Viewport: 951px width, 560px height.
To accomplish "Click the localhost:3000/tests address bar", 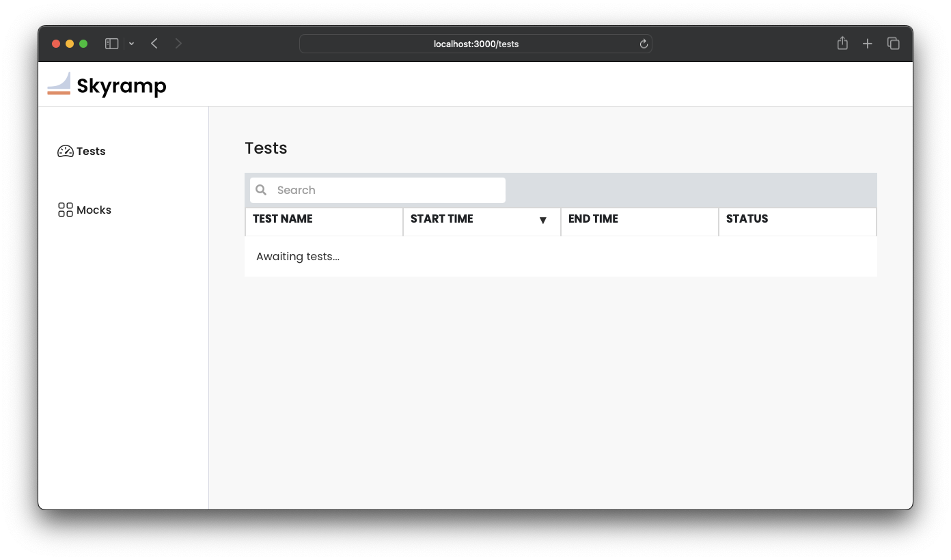I will [475, 44].
